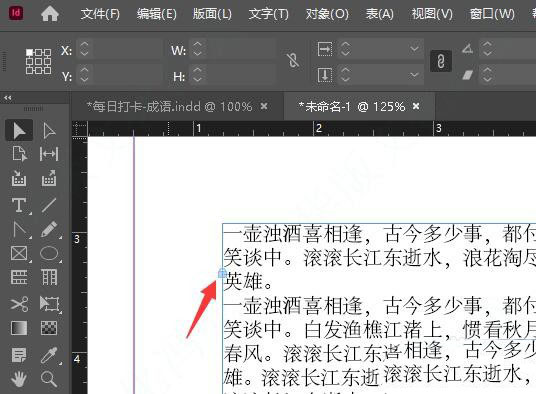Click the W width stepper
Screen dimensions: 536x394
pos(197,49)
